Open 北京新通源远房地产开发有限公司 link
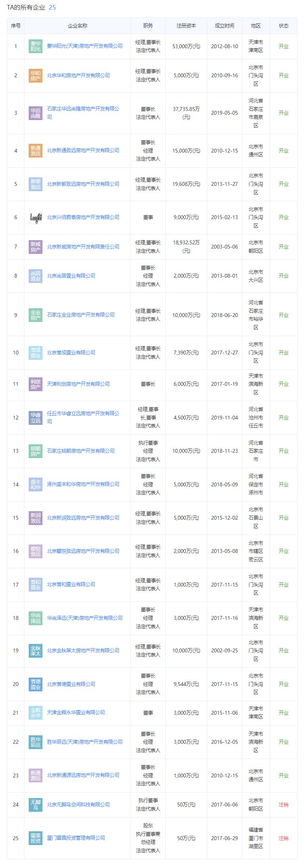Image resolution: width=306 pixels, height=868 pixels. point(83,775)
